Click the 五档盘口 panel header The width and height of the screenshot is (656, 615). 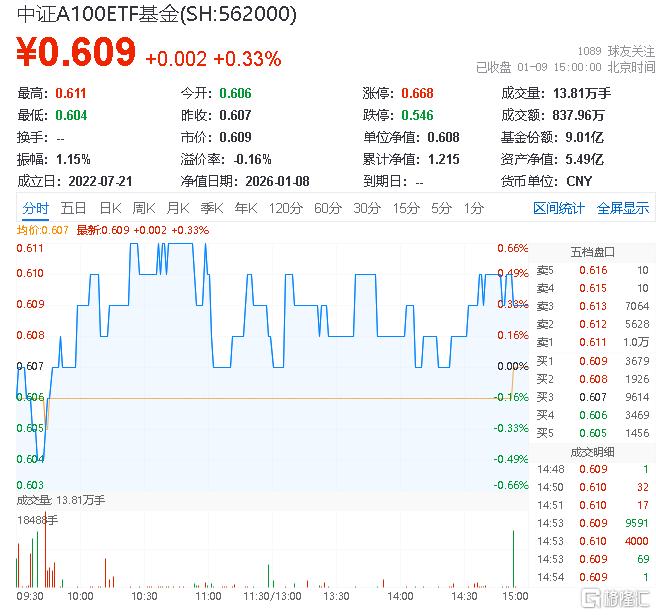[592, 252]
